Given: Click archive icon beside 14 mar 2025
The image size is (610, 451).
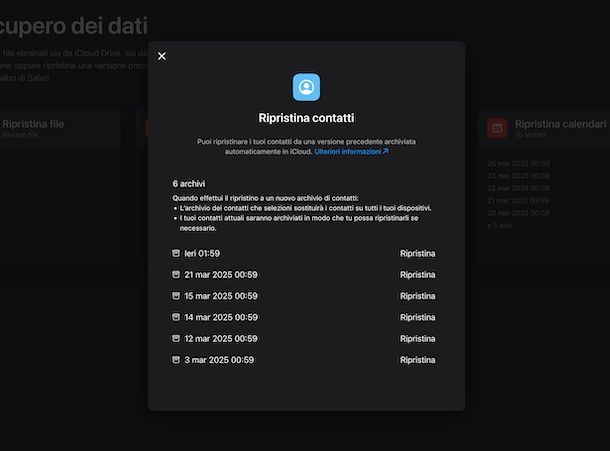Looking at the screenshot, I should tap(176, 317).
